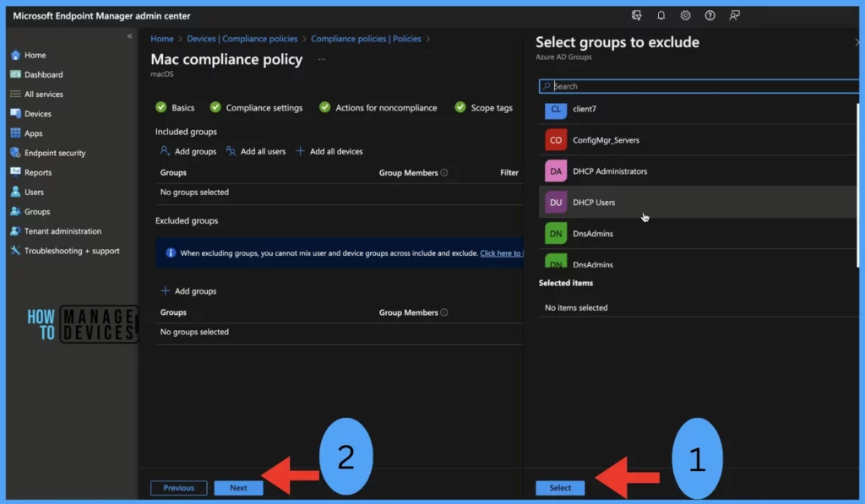Select the DHCP Users group
This screenshot has height=504, width=865.
697,203
